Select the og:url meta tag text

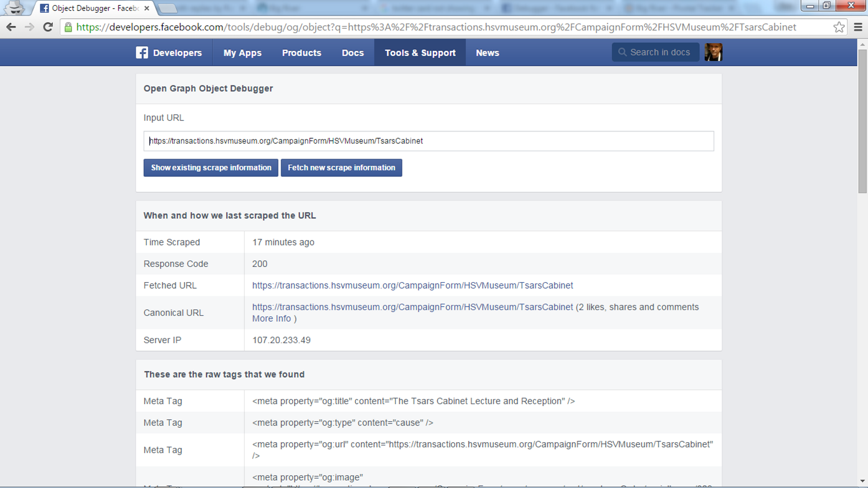pyautogui.click(x=483, y=450)
